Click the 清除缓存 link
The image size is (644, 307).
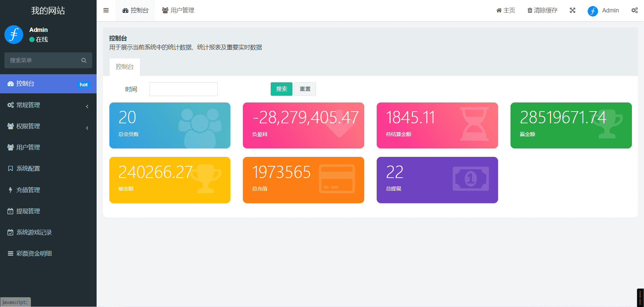[x=542, y=10]
